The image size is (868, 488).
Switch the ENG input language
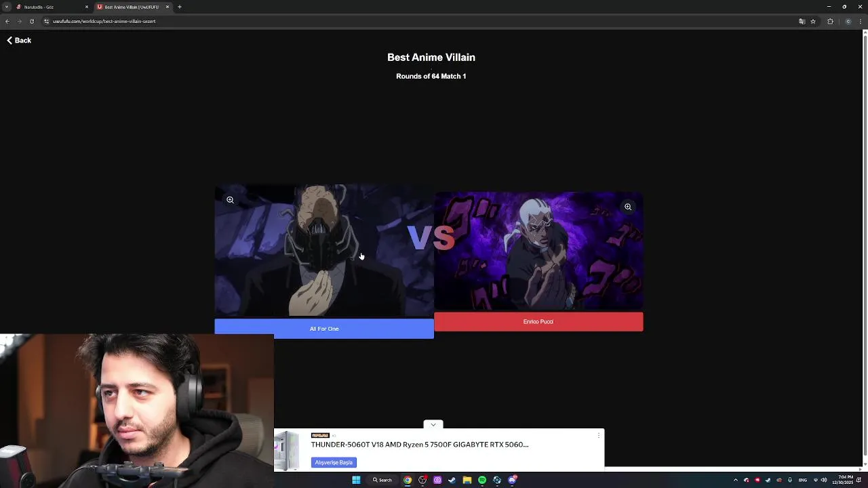click(x=803, y=480)
